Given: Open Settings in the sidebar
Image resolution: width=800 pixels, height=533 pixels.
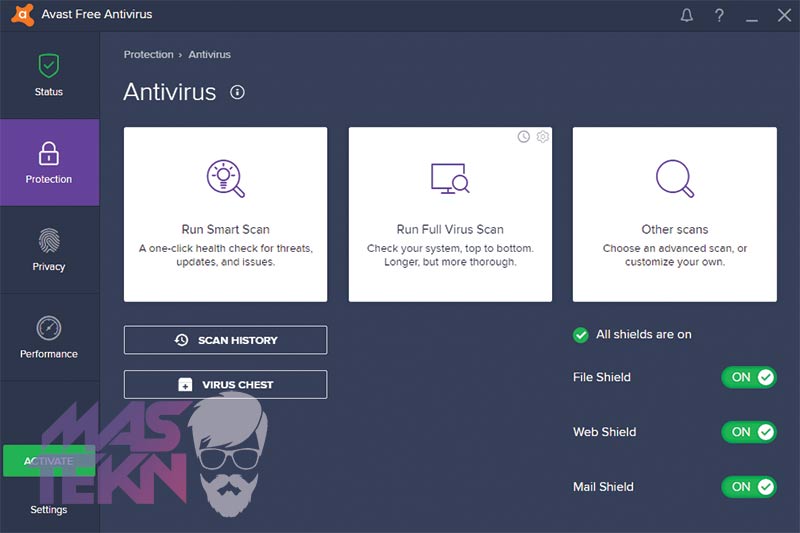Looking at the screenshot, I should [48, 510].
